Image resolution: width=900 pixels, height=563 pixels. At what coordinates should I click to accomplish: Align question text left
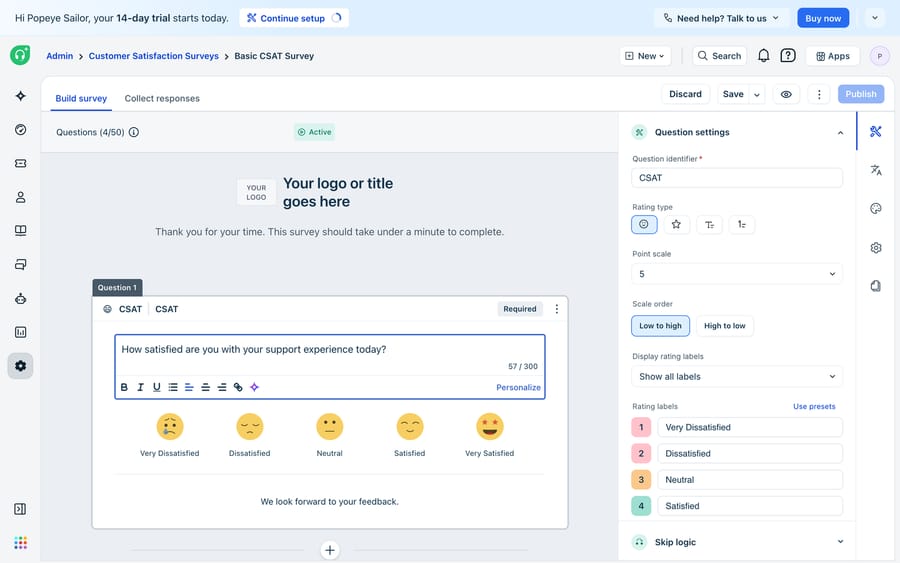pyautogui.click(x=189, y=387)
